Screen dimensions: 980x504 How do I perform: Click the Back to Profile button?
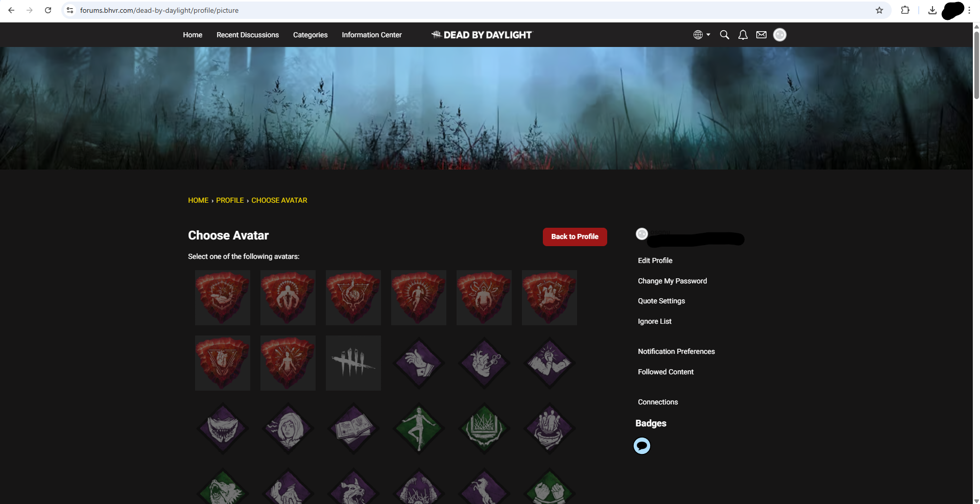click(575, 237)
